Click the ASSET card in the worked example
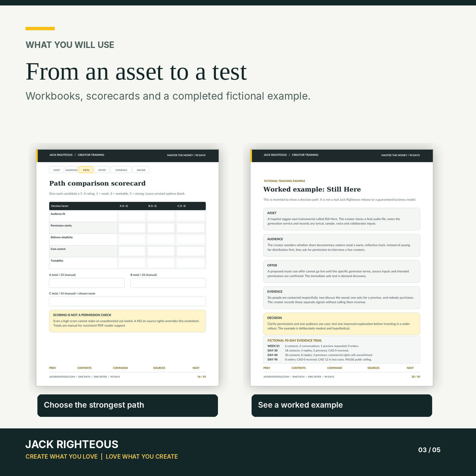 (342, 219)
